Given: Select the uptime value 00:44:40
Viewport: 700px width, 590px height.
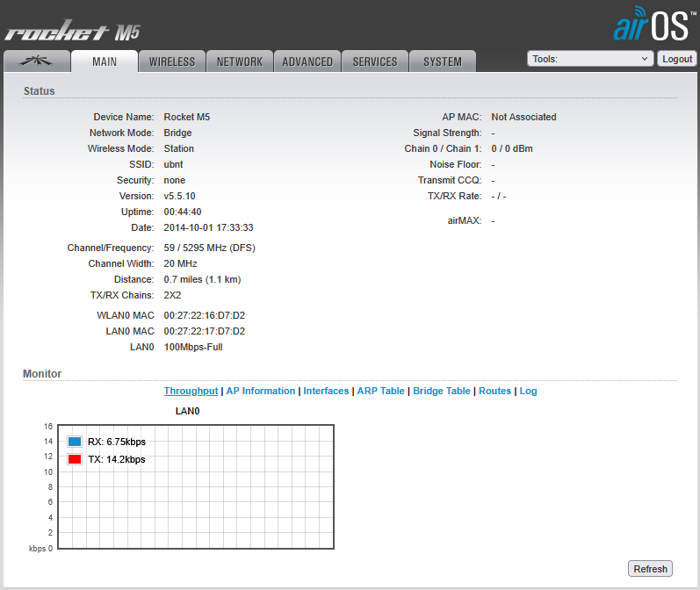Looking at the screenshot, I should [x=183, y=212].
